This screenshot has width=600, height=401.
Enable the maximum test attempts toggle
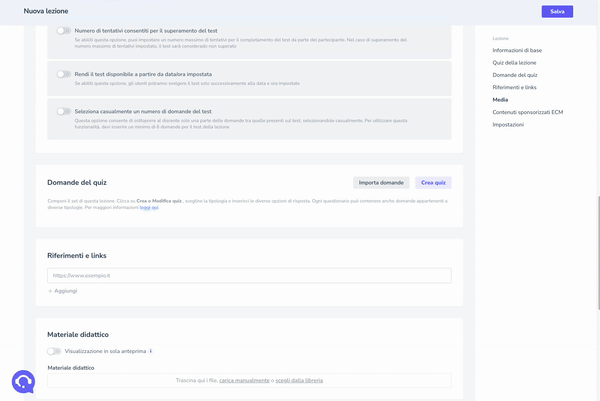point(64,31)
